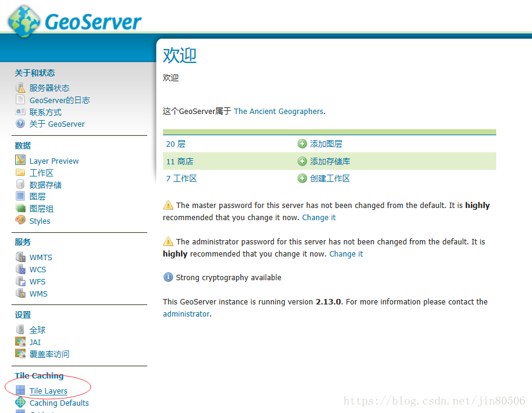Open WMTS service settings

(41, 258)
